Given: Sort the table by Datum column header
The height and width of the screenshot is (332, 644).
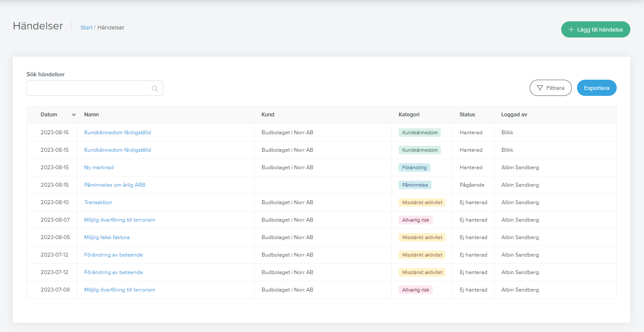Looking at the screenshot, I should (x=49, y=115).
